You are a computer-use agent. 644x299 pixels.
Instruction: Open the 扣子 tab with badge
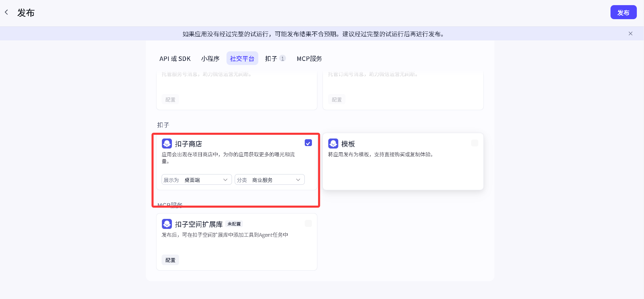[275, 58]
